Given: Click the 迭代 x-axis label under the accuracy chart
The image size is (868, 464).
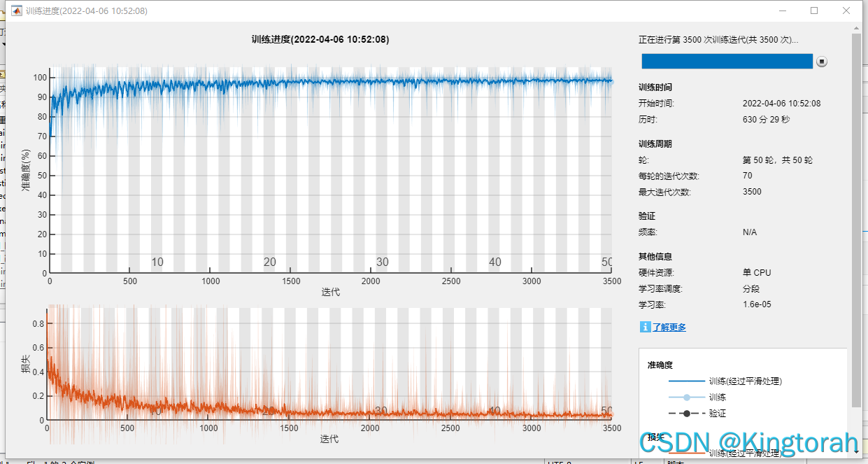Looking at the screenshot, I should click(331, 292).
